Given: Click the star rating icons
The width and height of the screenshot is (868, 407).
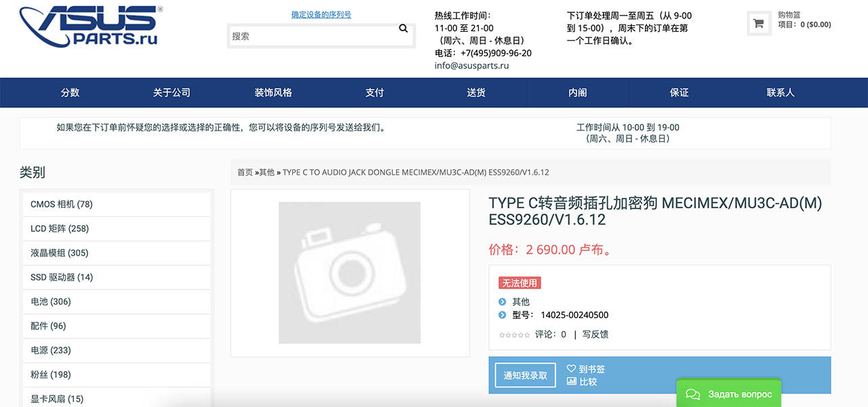Looking at the screenshot, I should 514,334.
